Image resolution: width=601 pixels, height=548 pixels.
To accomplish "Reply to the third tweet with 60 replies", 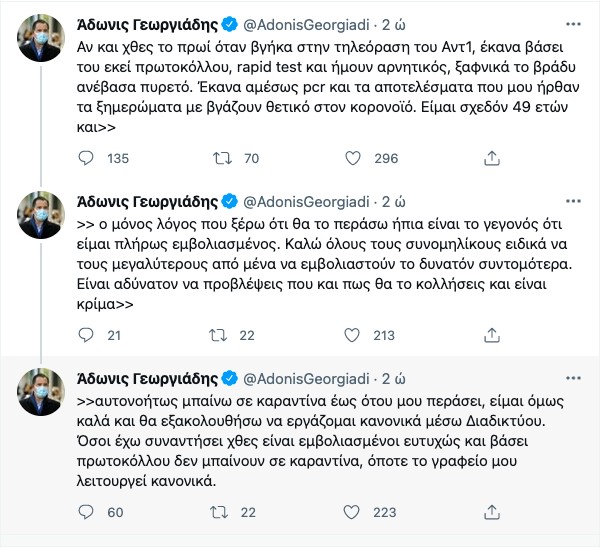I will tap(86, 512).
